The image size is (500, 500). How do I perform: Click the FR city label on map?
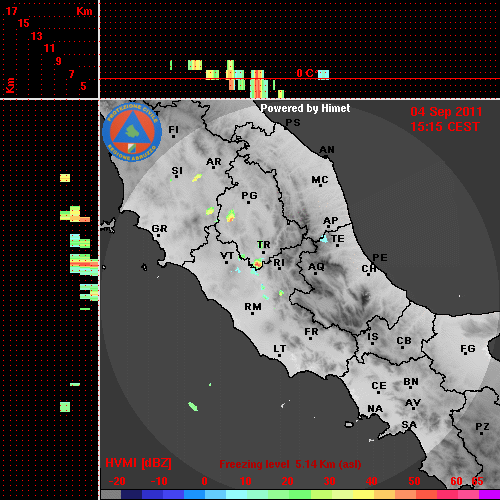(311, 332)
